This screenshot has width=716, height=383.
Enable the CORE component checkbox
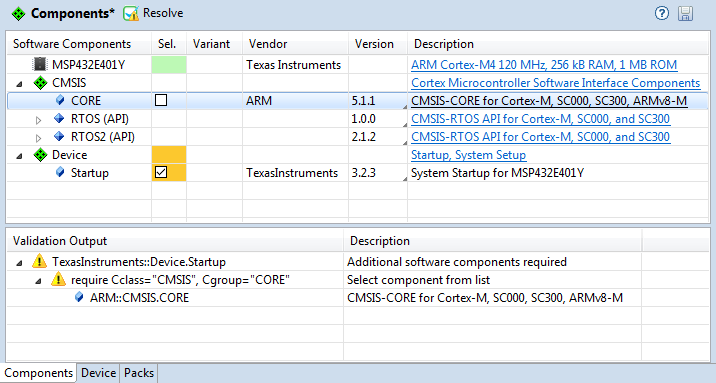pyautogui.click(x=161, y=100)
